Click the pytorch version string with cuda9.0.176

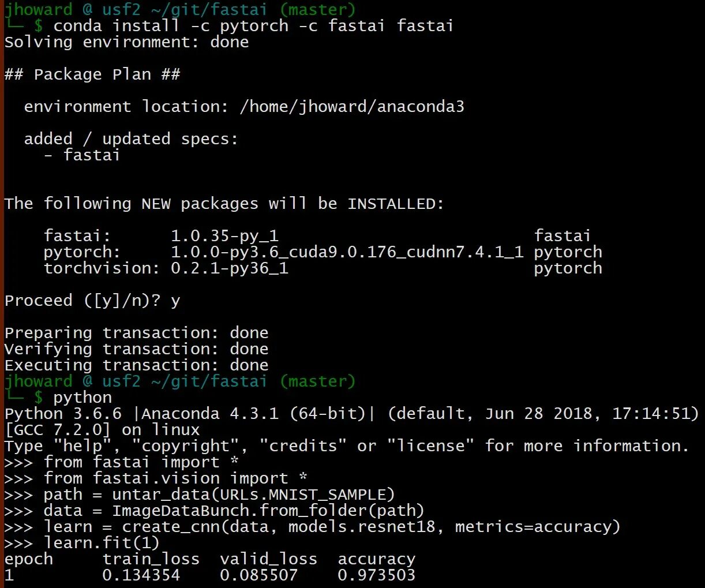coord(347,252)
